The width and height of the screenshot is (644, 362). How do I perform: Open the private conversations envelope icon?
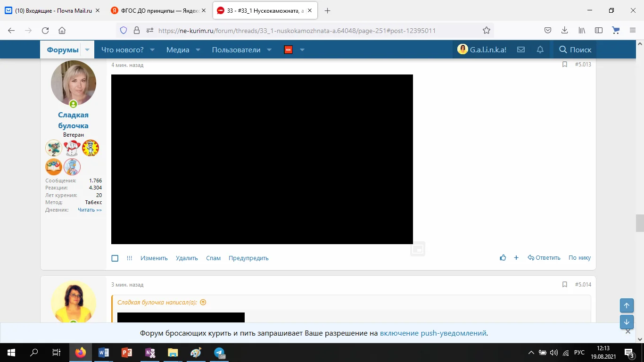tap(520, 49)
